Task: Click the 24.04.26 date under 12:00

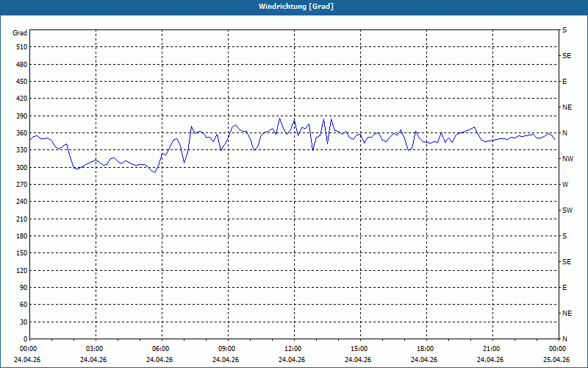Action: point(292,360)
